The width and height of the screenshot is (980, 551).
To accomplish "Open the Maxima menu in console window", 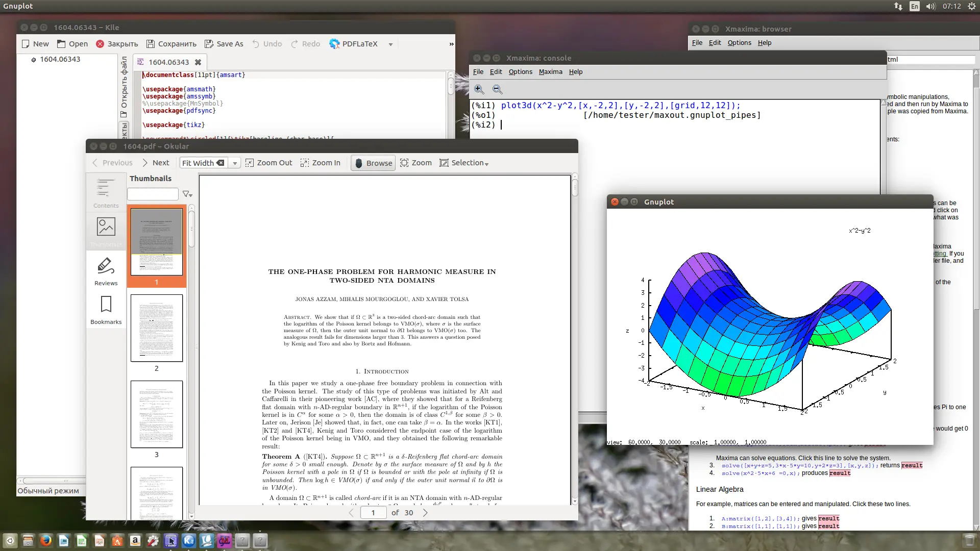I will pyautogui.click(x=550, y=72).
